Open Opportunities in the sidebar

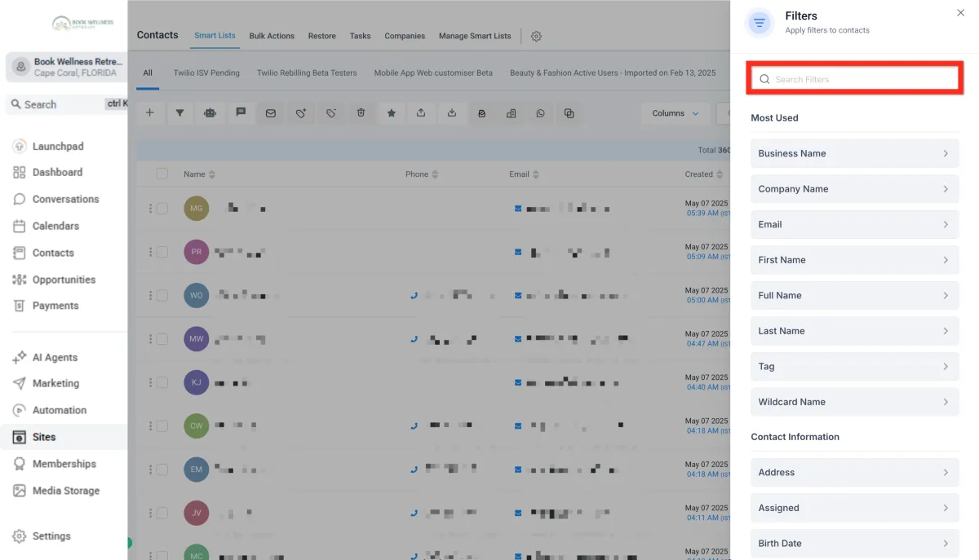coord(54,280)
